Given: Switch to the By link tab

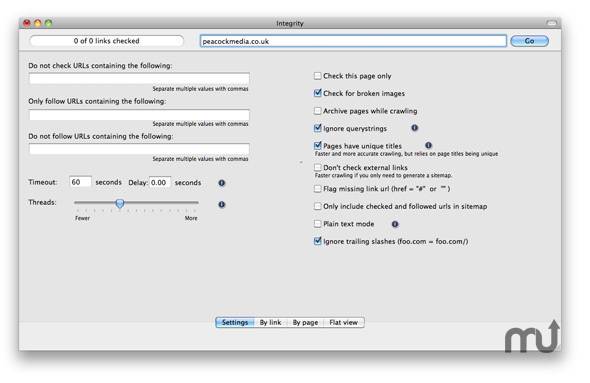Looking at the screenshot, I should pos(270,322).
